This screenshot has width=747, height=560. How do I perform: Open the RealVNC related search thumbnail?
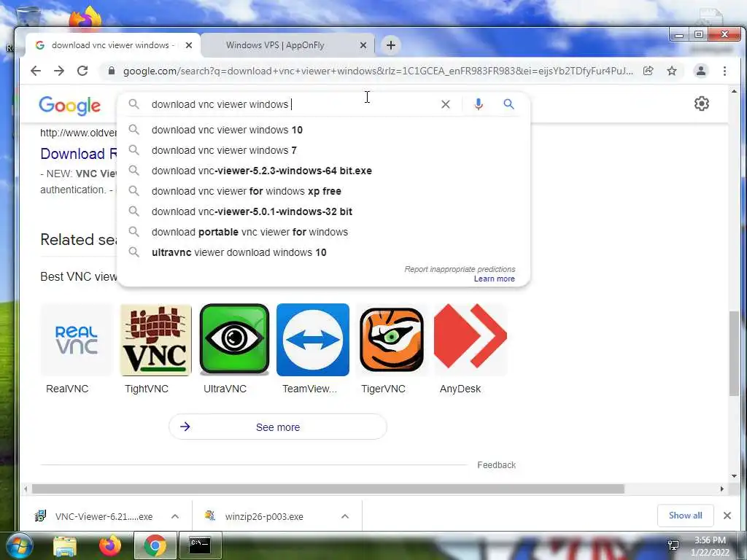point(76,340)
